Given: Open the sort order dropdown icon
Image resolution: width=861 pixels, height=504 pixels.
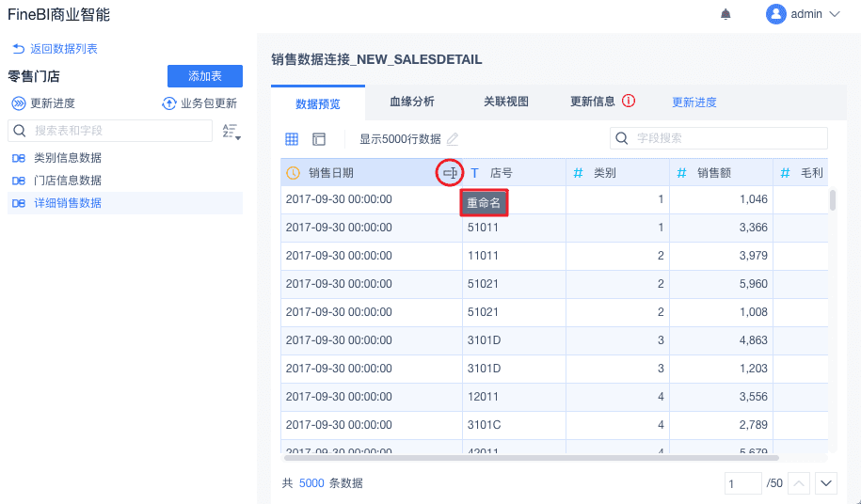Looking at the screenshot, I should coord(231,132).
